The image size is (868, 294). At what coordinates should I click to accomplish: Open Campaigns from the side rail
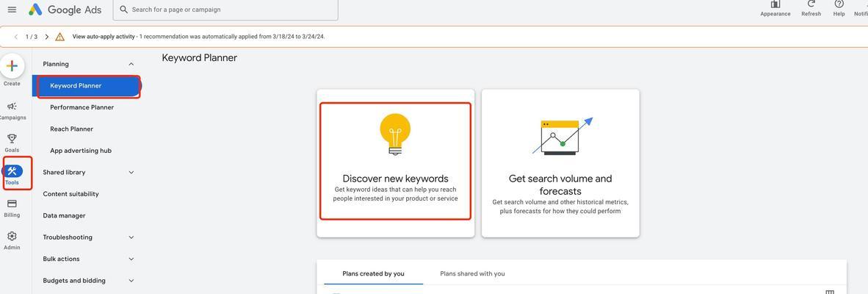(12, 107)
